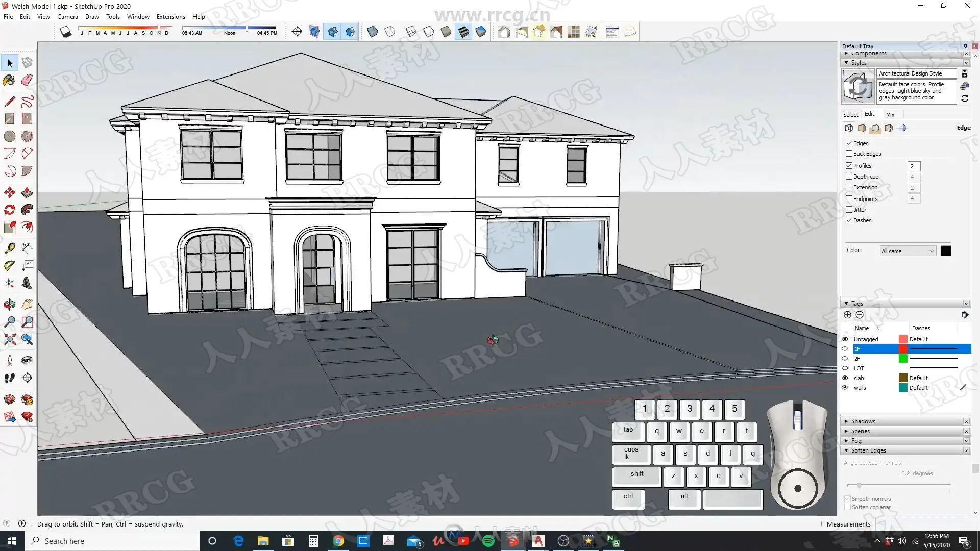Enable the Back Edges checkbox

coord(849,154)
